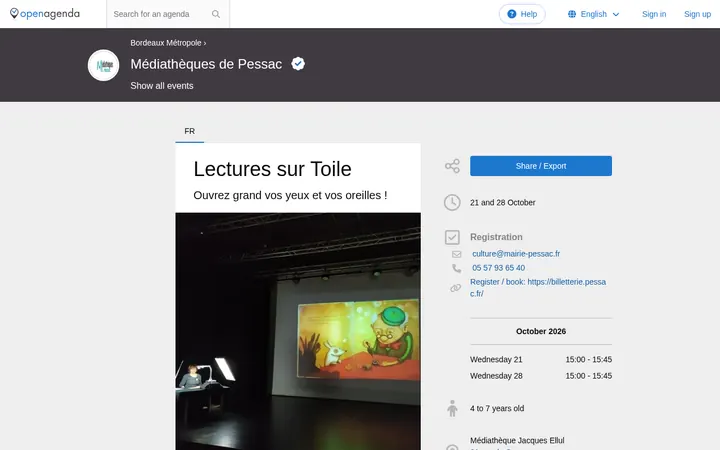Click the chain link icon
This screenshot has width=720, height=450.
click(x=456, y=288)
